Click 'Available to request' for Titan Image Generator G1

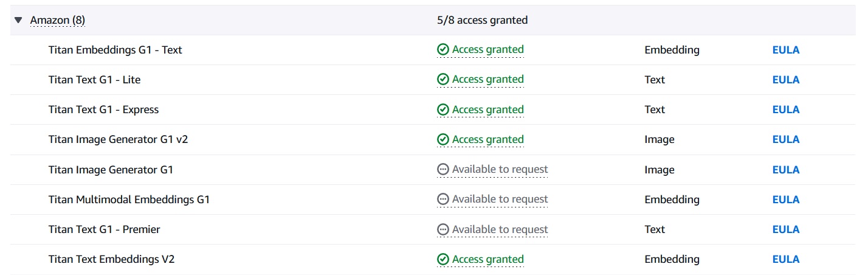pyautogui.click(x=500, y=169)
